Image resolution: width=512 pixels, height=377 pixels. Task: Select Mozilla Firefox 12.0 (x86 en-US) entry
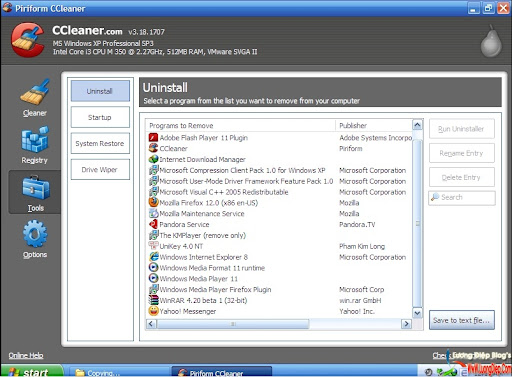209,203
